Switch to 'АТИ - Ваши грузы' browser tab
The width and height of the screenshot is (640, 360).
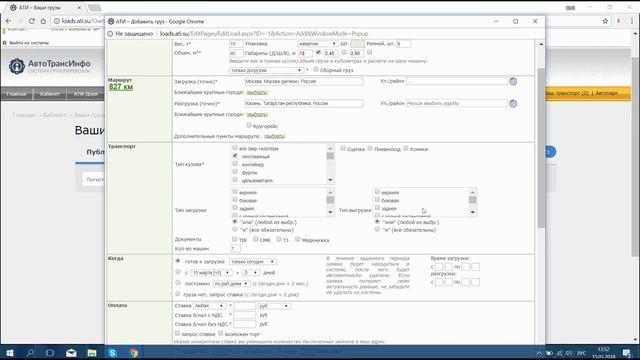45,8
